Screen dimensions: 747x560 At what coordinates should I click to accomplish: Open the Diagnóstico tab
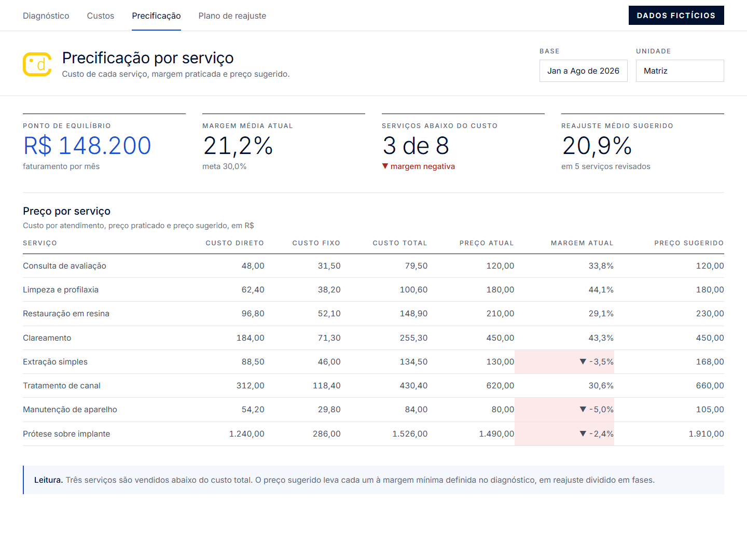pyautogui.click(x=46, y=16)
